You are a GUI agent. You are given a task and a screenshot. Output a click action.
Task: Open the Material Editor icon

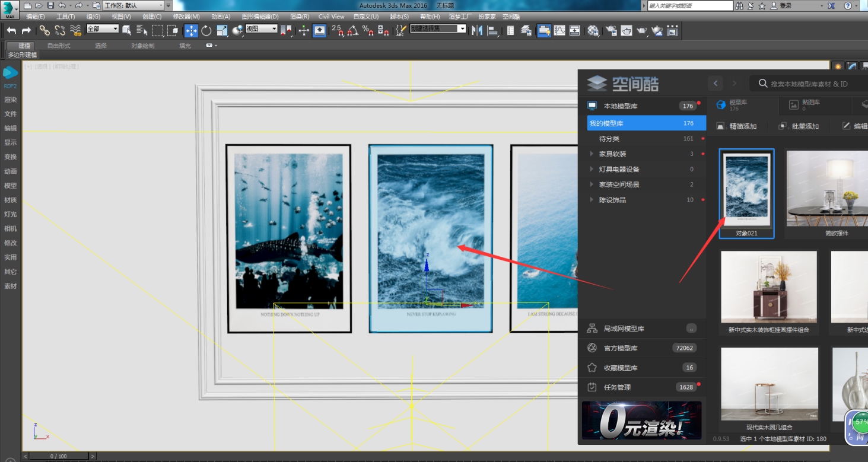593,31
